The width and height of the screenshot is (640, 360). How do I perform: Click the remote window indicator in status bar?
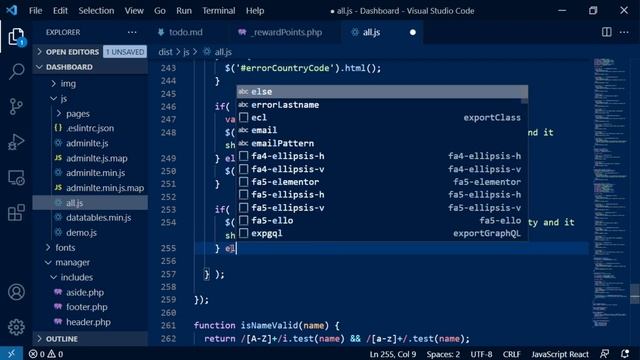click(11, 353)
